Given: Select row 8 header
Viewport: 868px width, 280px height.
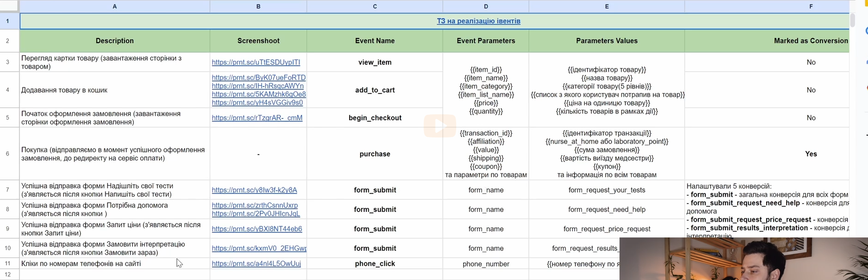Looking at the screenshot, I should [9, 209].
